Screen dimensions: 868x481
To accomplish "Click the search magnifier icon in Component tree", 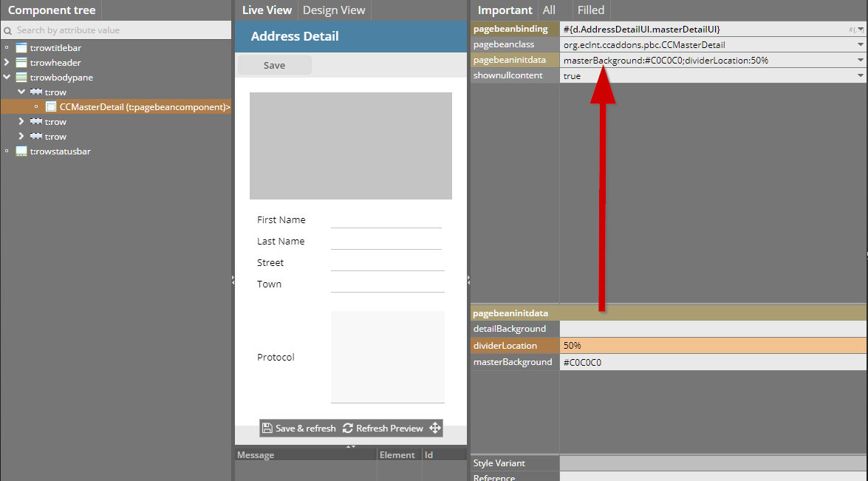I will [8, 30].
